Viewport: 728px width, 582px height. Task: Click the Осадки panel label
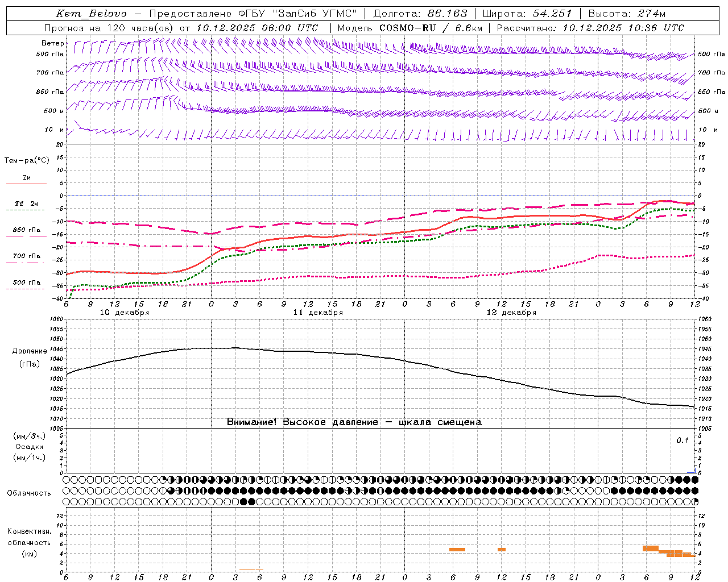click(30, 447)
